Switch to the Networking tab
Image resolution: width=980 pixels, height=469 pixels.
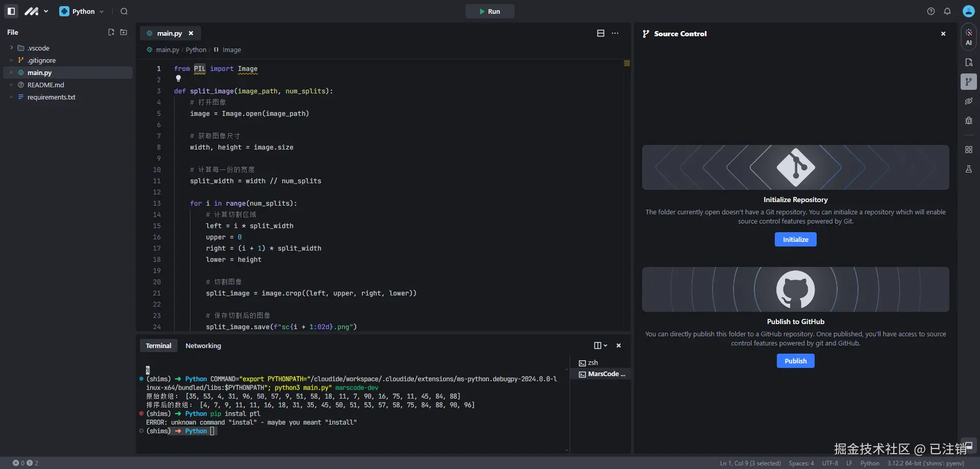point(203,345)
